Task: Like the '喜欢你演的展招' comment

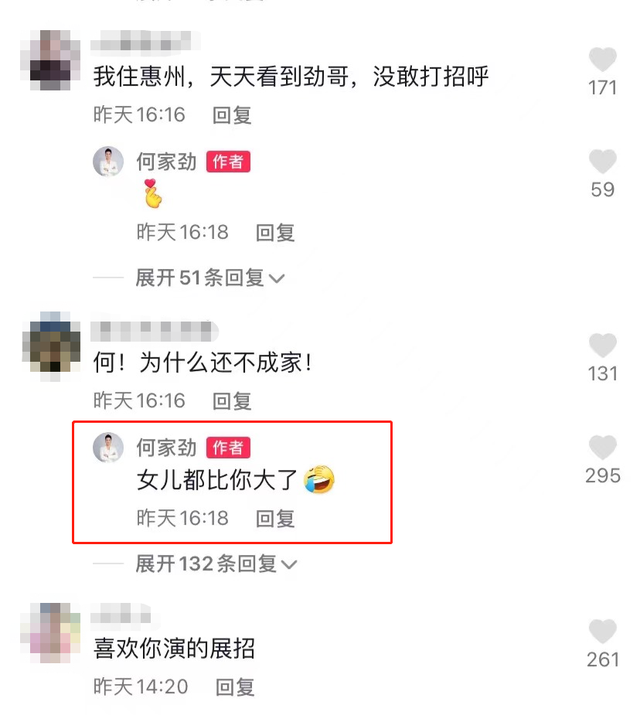Action: (602, 631)
